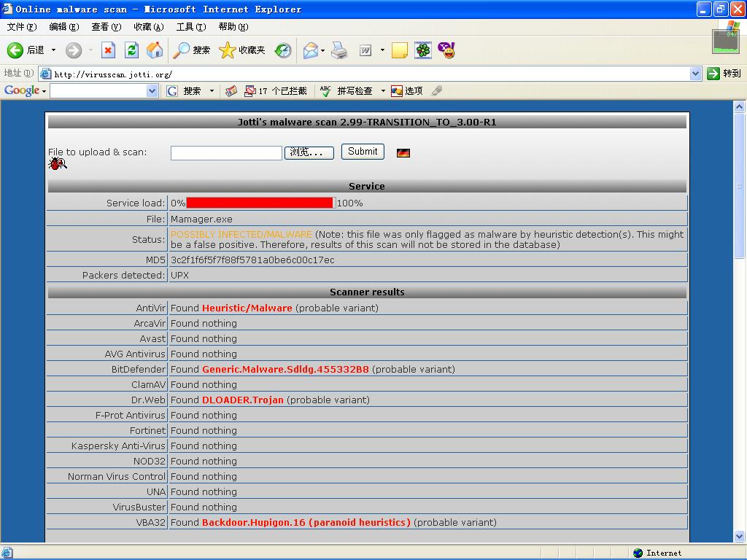
Task: Click the Forward arrow button
Action: (74, 50)
